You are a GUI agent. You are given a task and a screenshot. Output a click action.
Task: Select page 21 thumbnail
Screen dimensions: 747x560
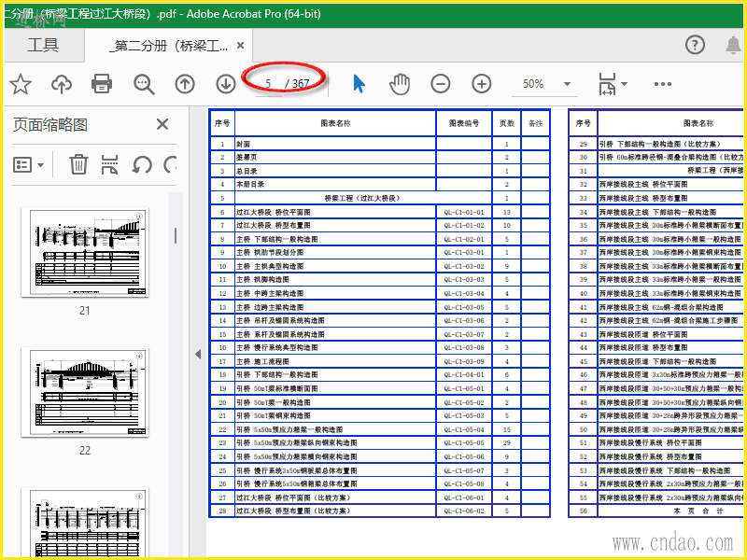click(x=85, y=252)
